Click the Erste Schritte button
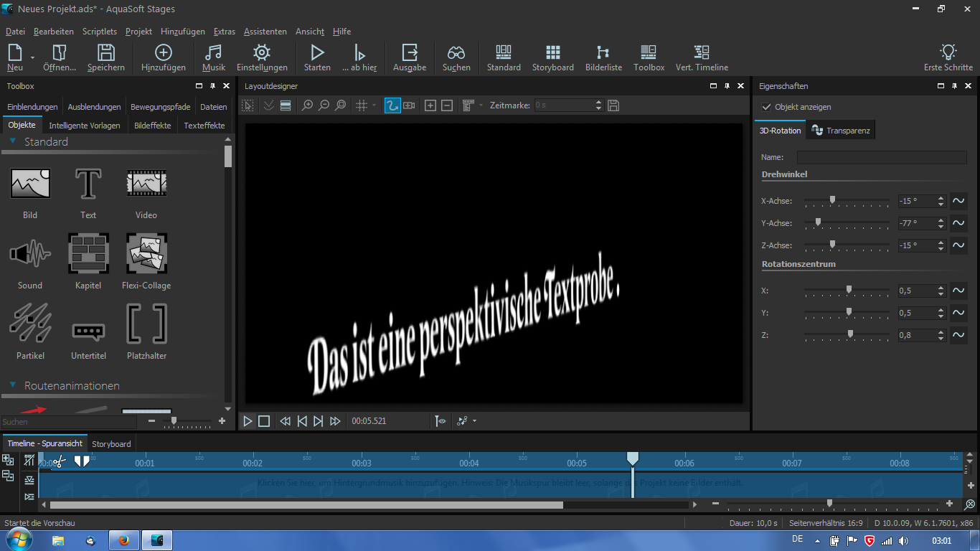The height and width of the screenshot is (551, 980). (948, 57)
